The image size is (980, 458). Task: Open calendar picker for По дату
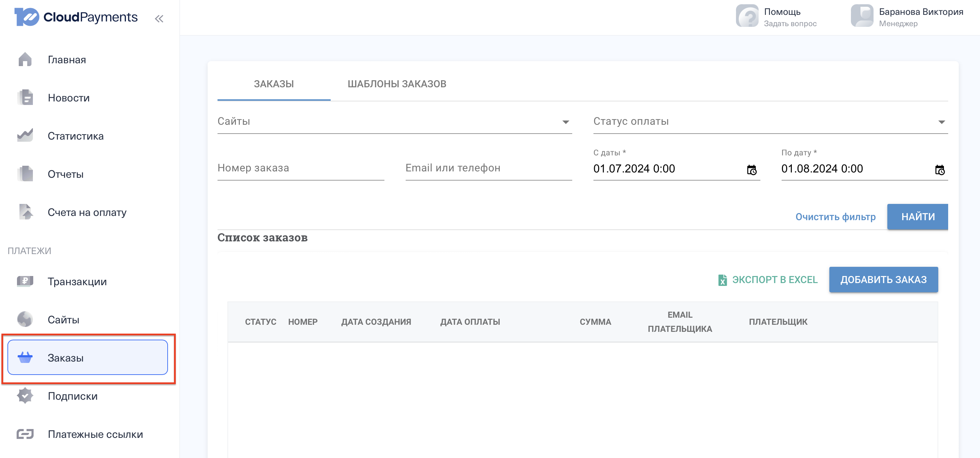coord(940,170)
